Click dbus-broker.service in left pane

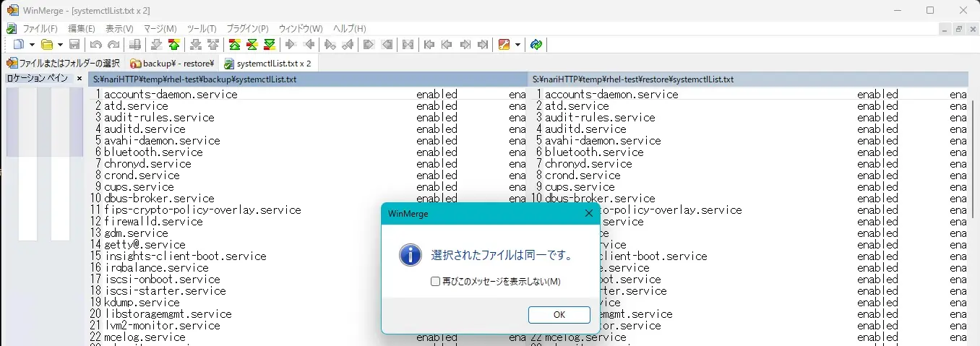[159, 198]
